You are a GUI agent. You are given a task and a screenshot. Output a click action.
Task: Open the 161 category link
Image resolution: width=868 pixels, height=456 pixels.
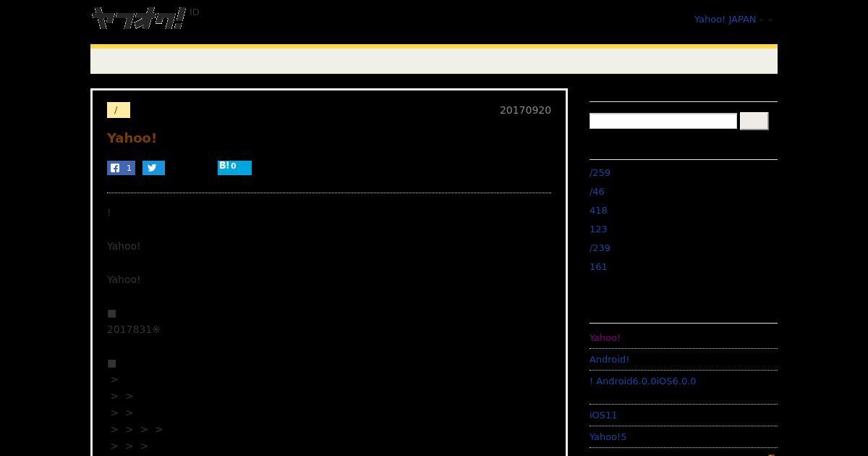pyautogui.click(x=598, y=267)
